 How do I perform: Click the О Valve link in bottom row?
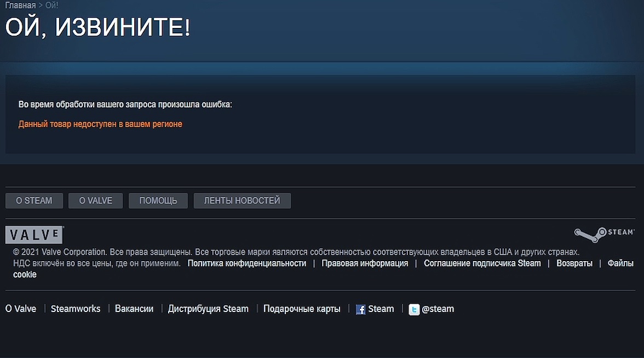click(21, 309)
